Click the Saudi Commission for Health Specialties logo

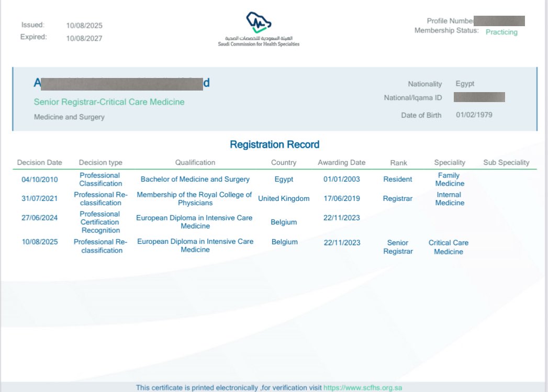click(259, 29)
